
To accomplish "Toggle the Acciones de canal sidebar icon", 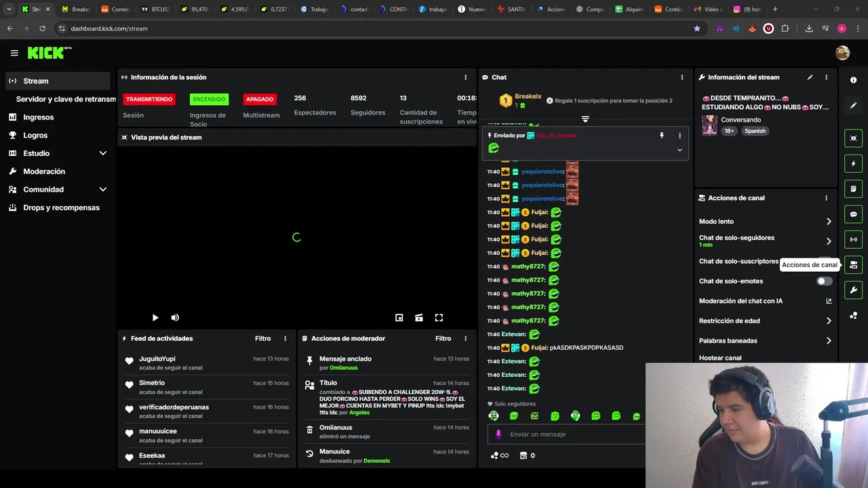I will (x=853, y=265).
